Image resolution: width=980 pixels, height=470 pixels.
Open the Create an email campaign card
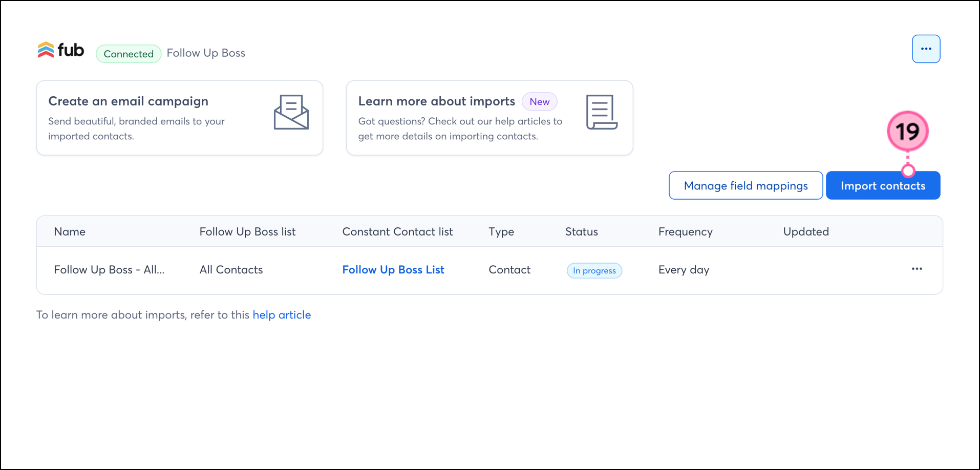[180, 118]
